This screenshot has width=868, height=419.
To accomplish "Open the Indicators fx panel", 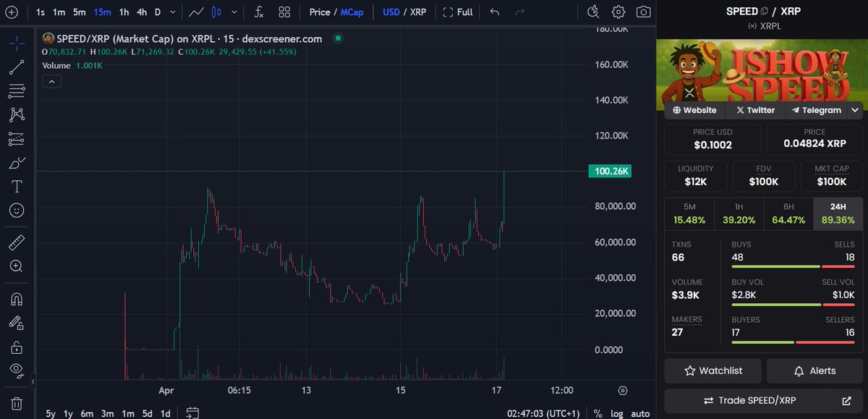I will pos(258,12).
